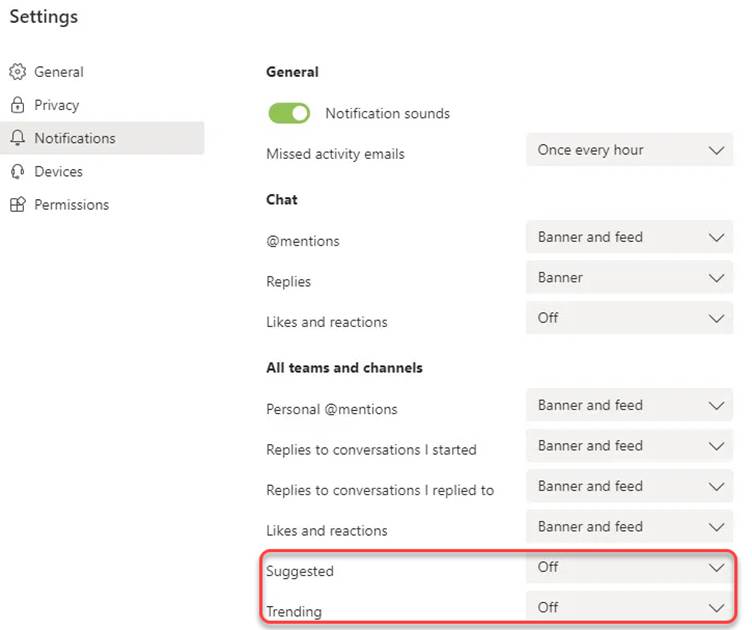The height and width of the screenshot is (630, 752).
Task: Open Missed activity emails dropdown
Action: click(630, 150)
